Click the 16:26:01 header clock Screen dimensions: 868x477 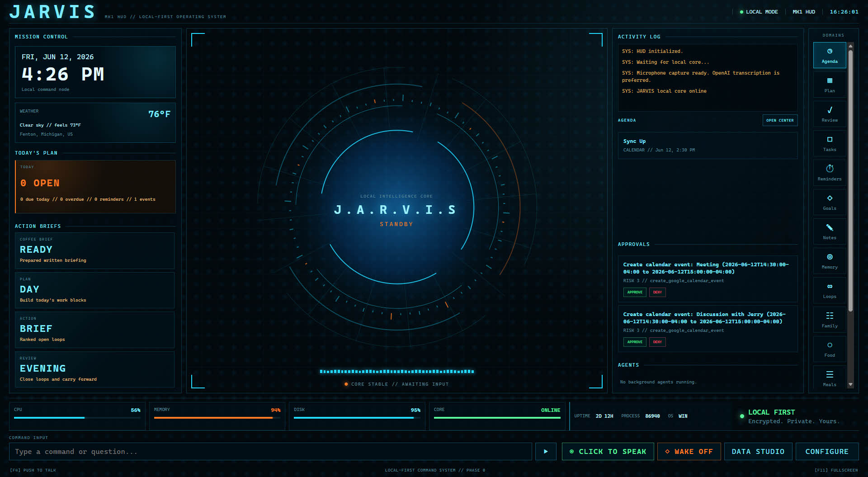coord(844,12)
